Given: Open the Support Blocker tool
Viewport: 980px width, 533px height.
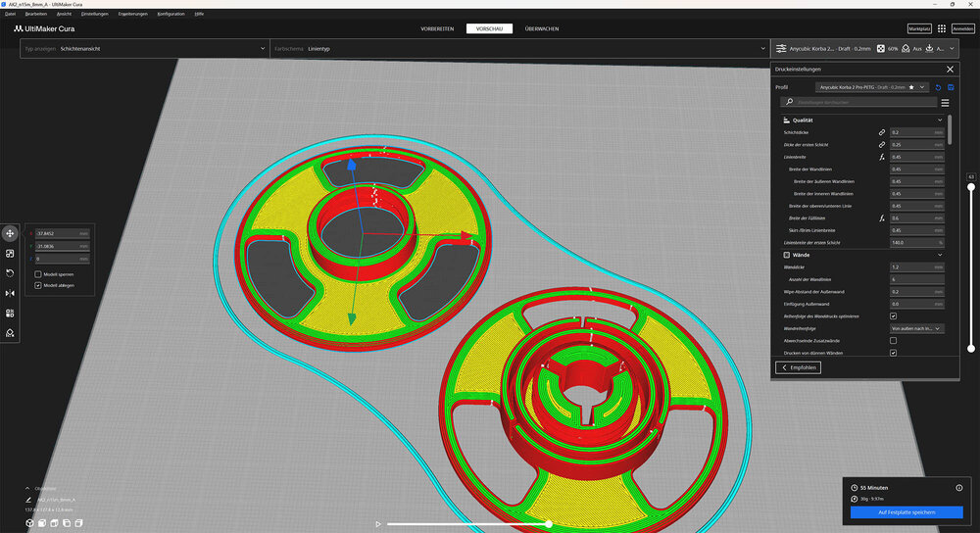Looking at the screenshot, I should pyautogui.click(x=10, y=333).
